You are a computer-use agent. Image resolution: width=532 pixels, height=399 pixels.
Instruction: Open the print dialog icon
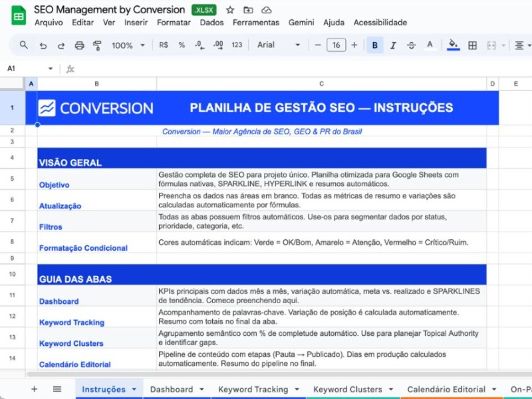coord(78,45)
